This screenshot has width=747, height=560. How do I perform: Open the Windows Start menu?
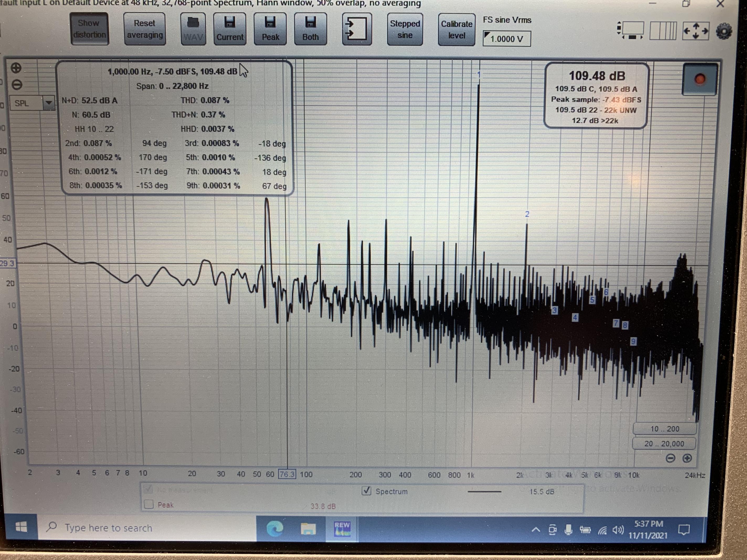[x=21, y=527]
